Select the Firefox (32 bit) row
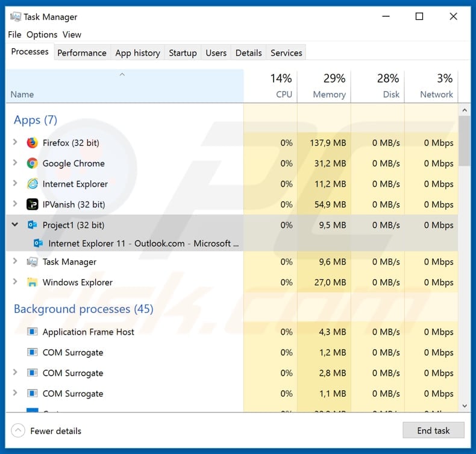 [x=232, y=143]
